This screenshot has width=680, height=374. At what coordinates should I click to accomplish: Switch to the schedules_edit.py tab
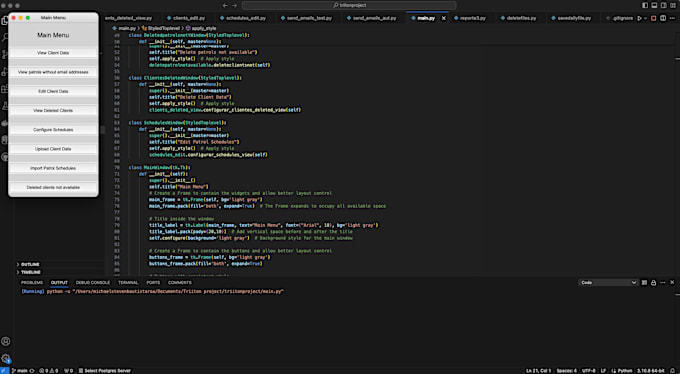243,18
